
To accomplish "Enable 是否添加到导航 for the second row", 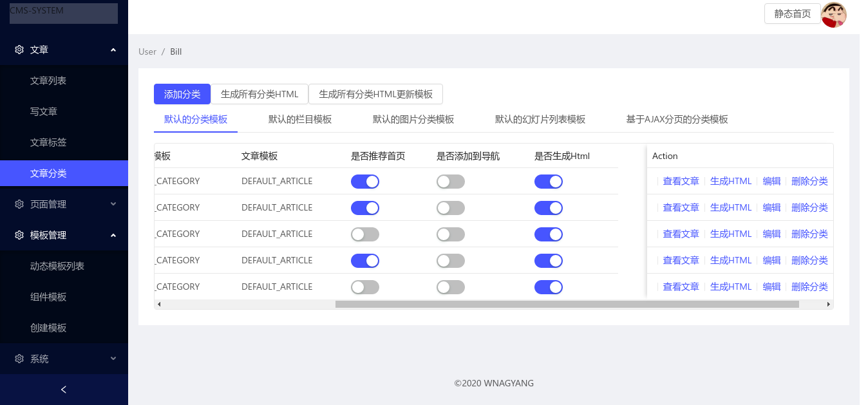I will 450,207.
